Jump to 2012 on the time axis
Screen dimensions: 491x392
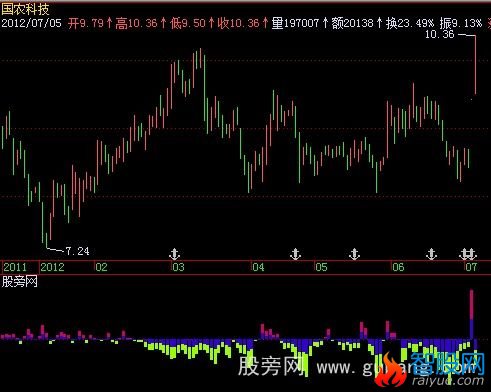pos(52,267)
